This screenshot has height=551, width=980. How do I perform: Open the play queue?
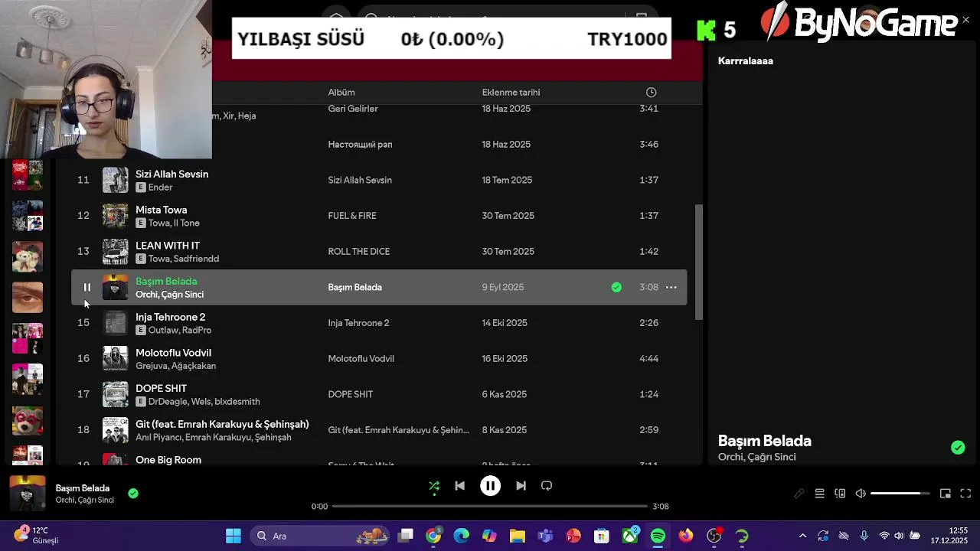click(x=819, y=494)
